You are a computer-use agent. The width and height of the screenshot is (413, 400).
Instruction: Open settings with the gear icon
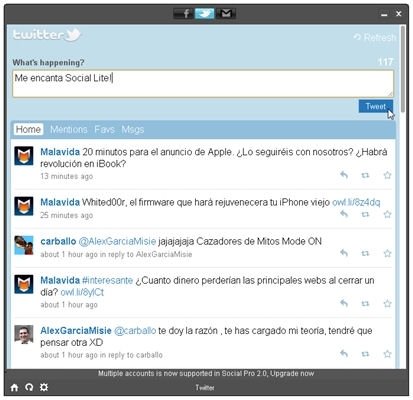[44, 387]
